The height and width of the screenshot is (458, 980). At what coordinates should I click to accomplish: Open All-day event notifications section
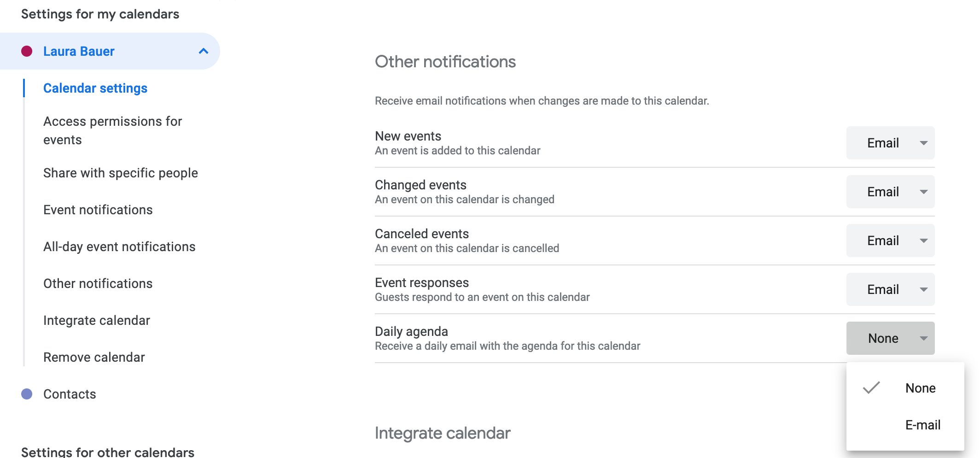[119, 247]
